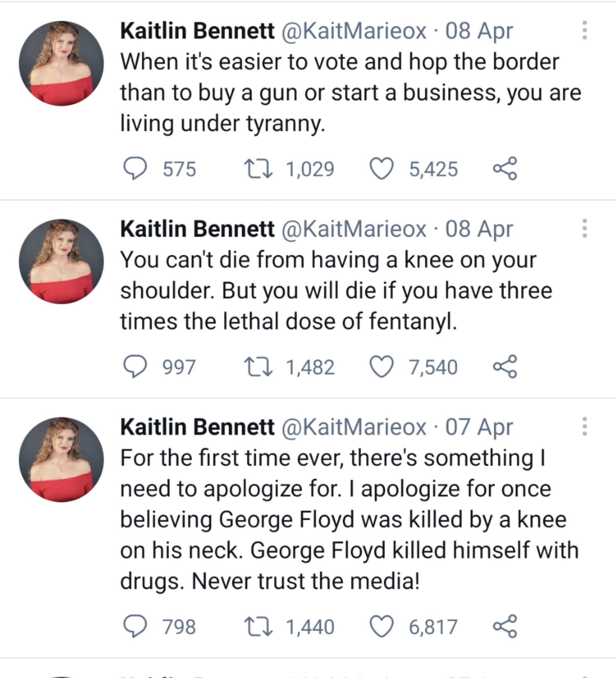Click the Kaitlin Bennett name on the fentanyl tweet
The height and width of the screenshot is (678, 616).
197,229
